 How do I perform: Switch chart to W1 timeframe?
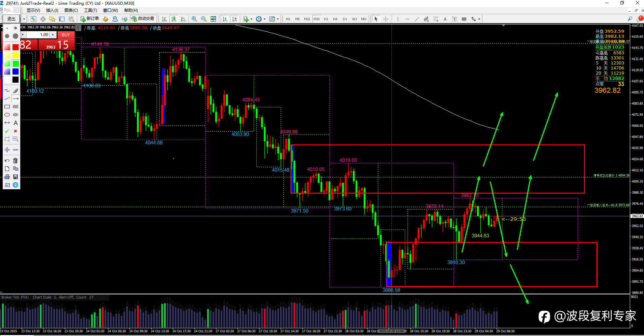click(355, 19)
